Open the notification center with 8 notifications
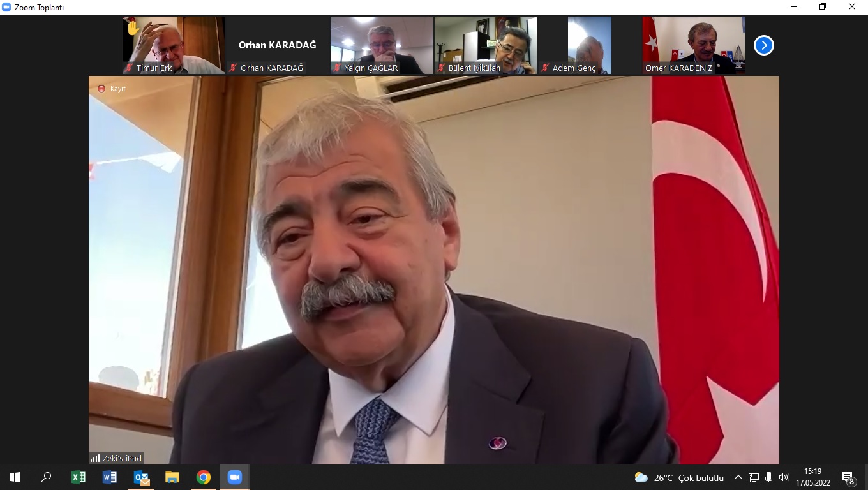 [x=848, y=477]
